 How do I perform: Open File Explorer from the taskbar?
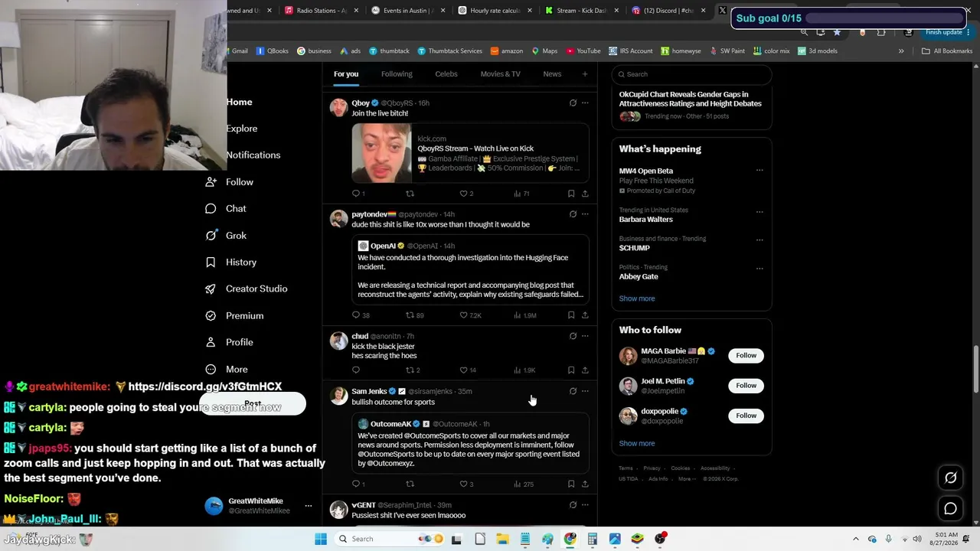[502, 539]
